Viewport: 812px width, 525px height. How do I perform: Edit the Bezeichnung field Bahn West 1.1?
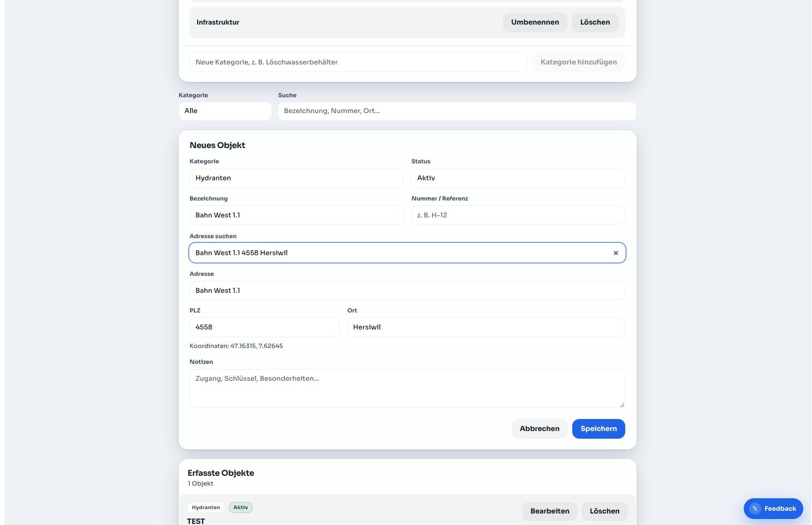pos(296,215)
